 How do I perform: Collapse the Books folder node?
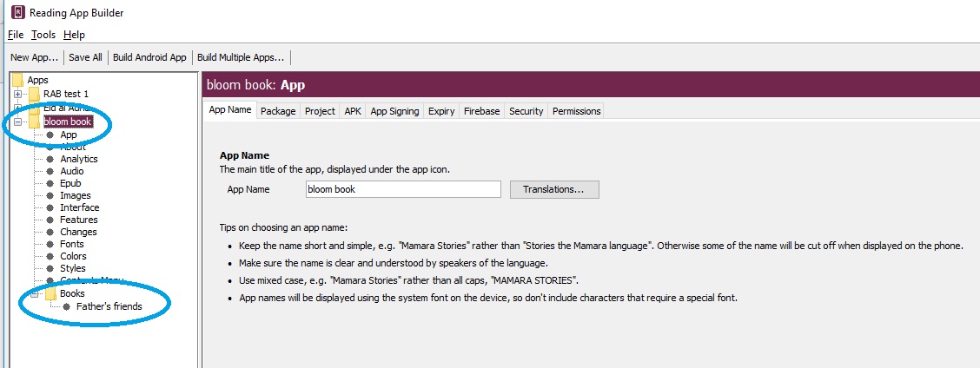tap(34, 294)
